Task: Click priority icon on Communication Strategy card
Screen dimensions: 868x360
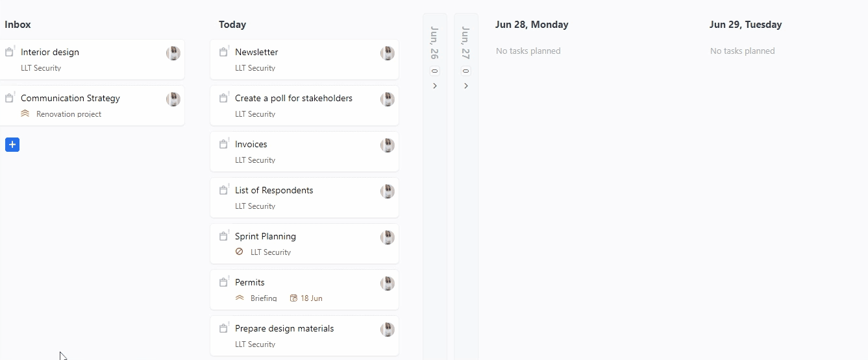Action: click(25, 114)
